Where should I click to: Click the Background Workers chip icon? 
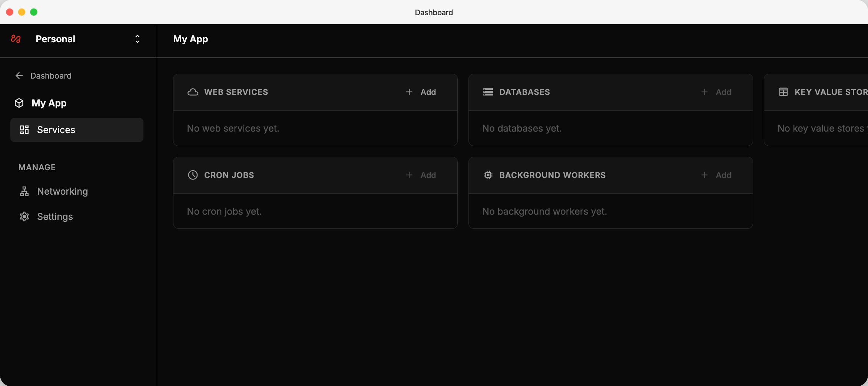(x=488, y=175)
